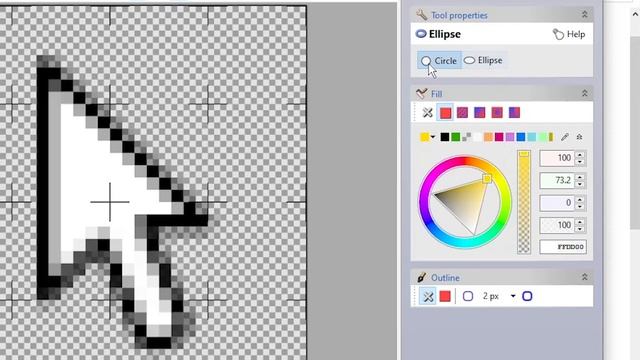The width and height of the screenshot is (640, 360).
Task: Click the Fill paint bucket icon
Action: (x=422, y=93)
